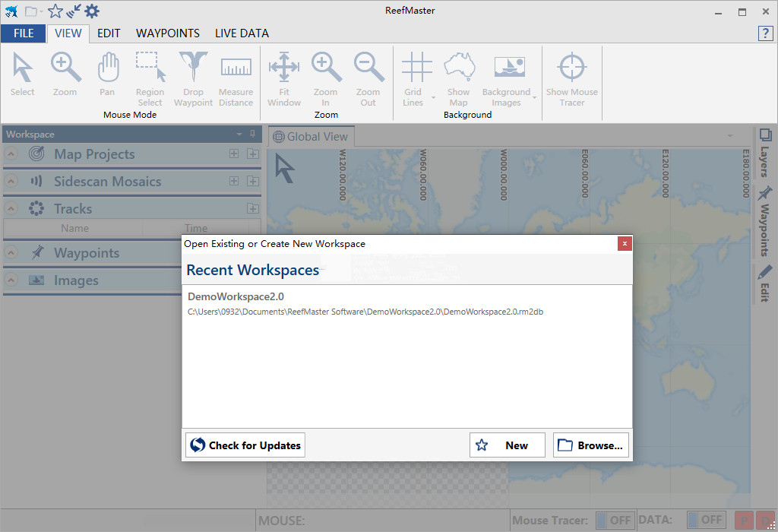This screenshot has height=532, width=778.
Task: Select the Global View tab
Action: point(311,137)
